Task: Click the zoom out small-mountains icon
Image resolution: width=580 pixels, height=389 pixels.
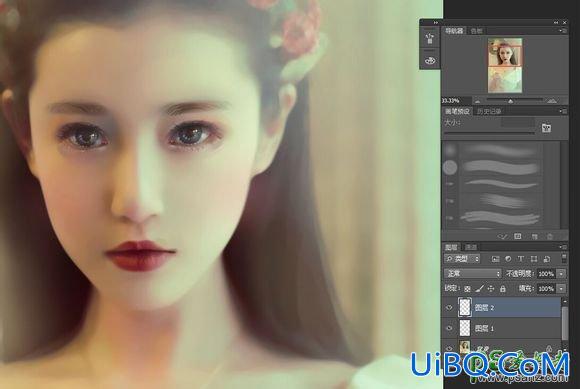Action: tap(478, 101)
